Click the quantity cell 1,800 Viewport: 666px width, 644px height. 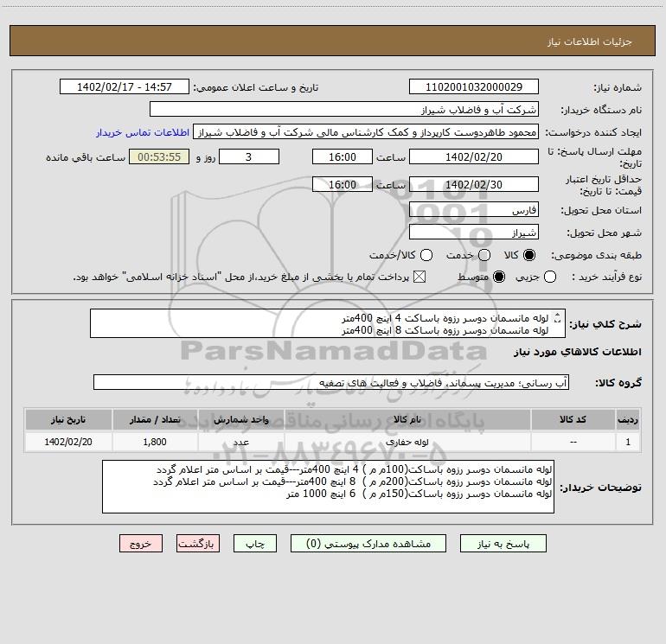(x=155, y=442)
